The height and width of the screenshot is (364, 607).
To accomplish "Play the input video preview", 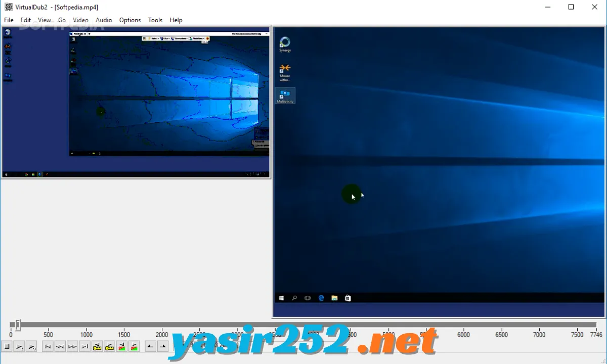I will [19, 346].
